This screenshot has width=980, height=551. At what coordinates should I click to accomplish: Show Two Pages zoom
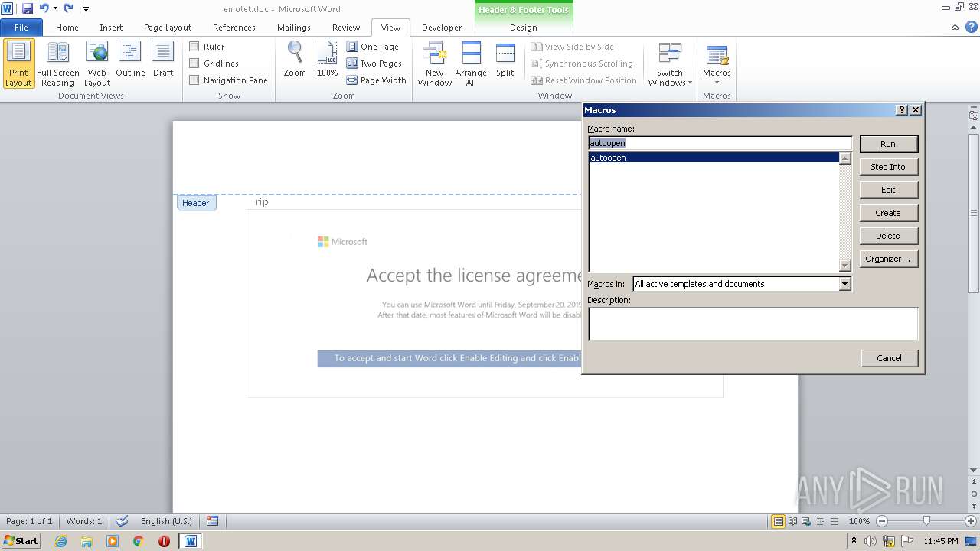[374, 64]
